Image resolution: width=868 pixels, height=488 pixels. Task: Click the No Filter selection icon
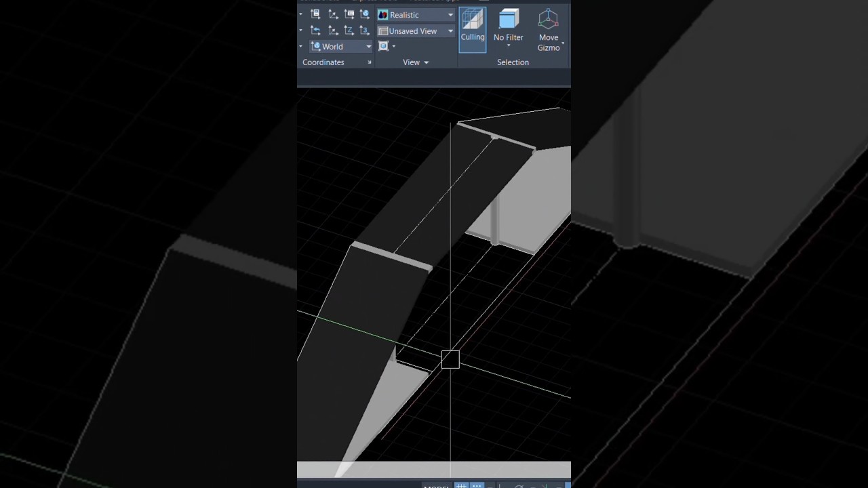point(509,20)
